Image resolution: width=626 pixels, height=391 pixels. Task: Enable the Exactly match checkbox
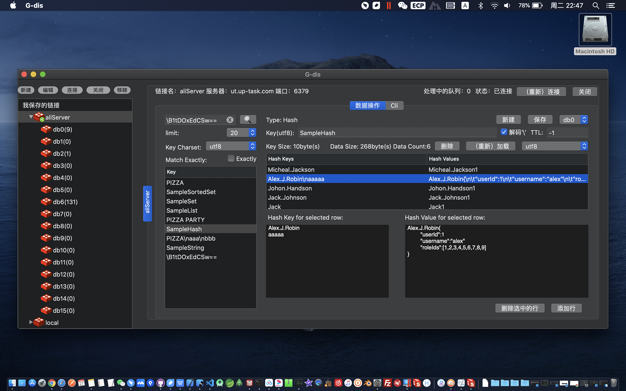(231, 159)
